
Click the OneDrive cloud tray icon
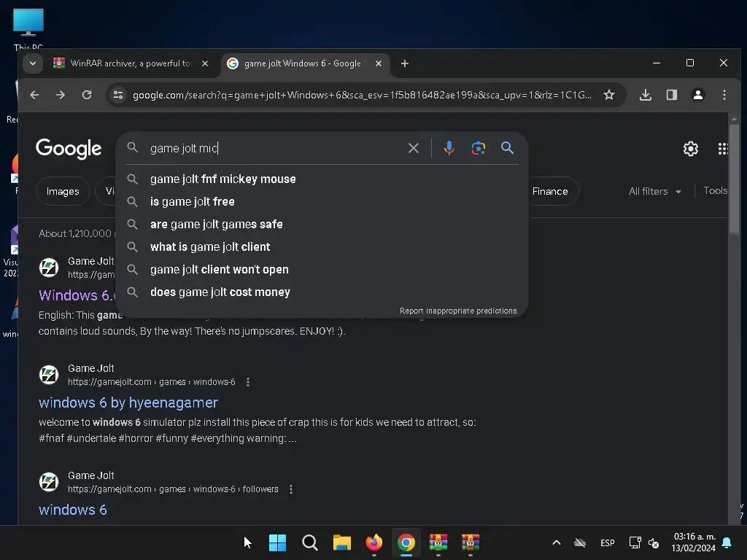580,542
